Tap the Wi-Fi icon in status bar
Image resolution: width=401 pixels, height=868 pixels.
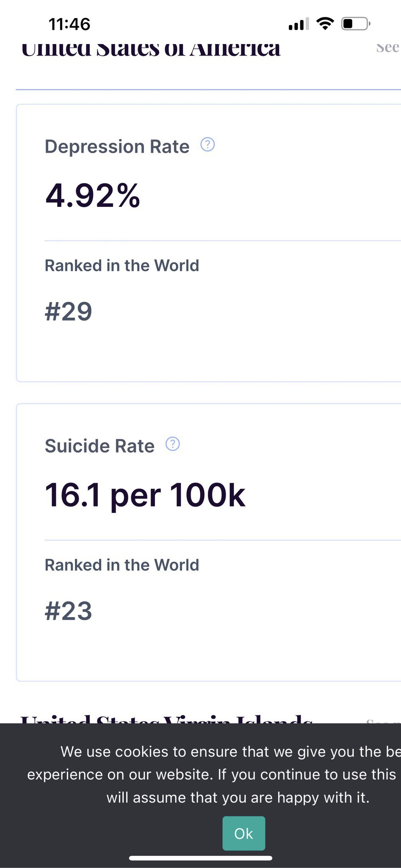pyautogui.click(x=325, y=24)
